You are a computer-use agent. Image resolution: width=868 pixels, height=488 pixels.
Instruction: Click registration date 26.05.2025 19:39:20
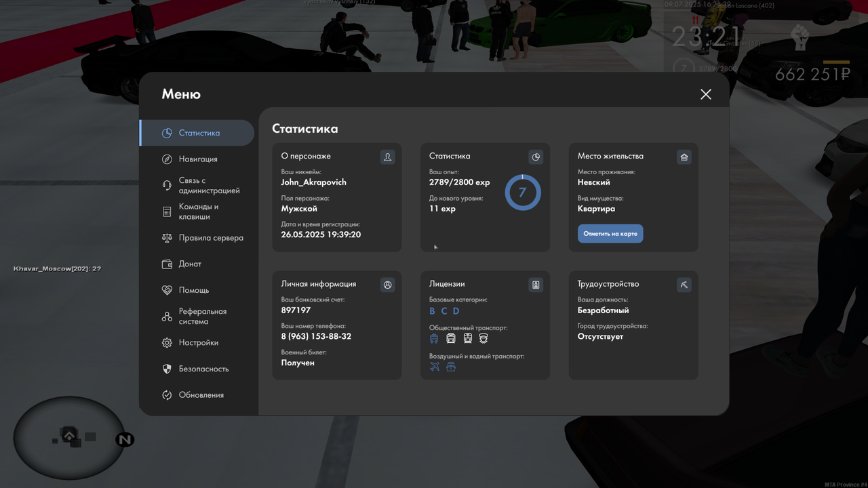coord(321,235)
